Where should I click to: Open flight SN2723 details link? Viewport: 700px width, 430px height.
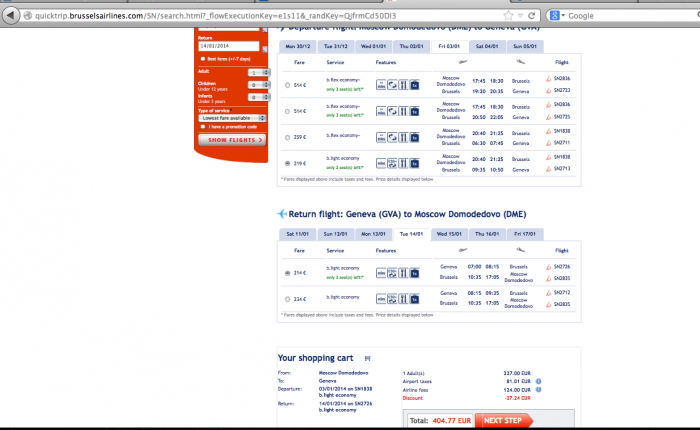562,90
